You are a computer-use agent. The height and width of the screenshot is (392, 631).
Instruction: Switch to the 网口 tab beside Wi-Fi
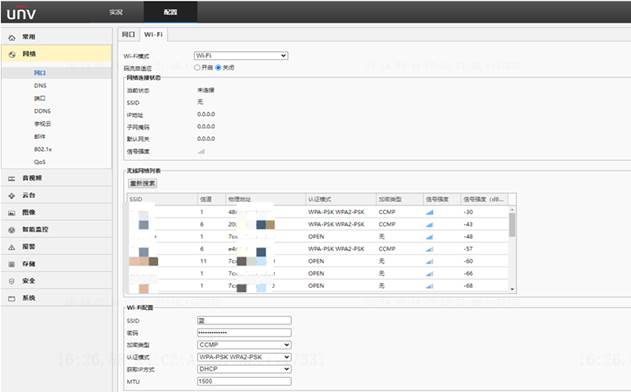[129, 35]
